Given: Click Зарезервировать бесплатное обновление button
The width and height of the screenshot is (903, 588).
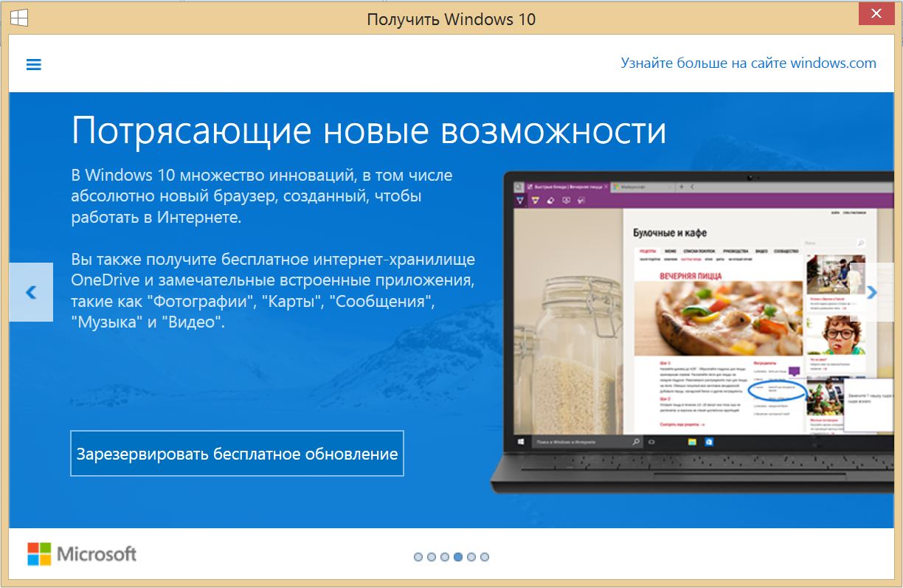Looking at the screenshot, I should (x=237, y=454).
